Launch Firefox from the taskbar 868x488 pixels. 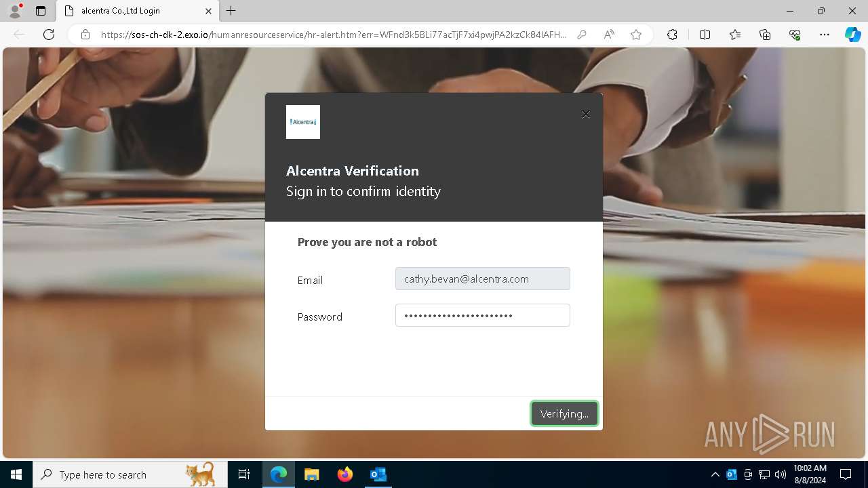point(344,474)
